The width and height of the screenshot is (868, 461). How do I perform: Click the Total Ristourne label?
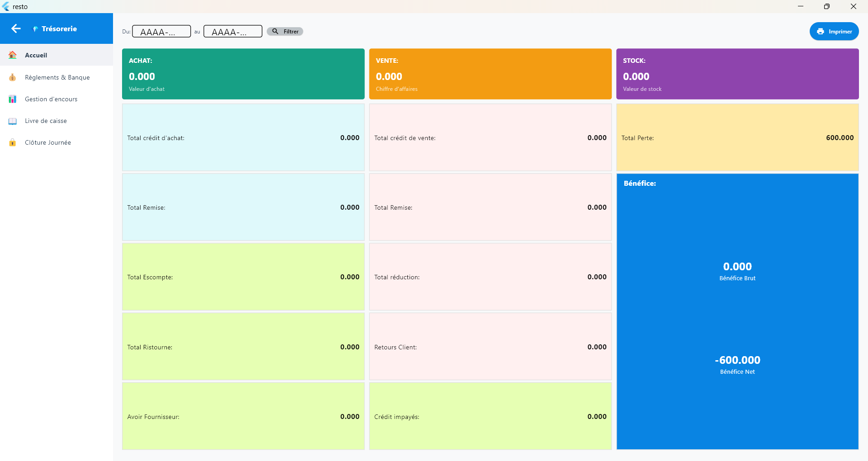150,347
